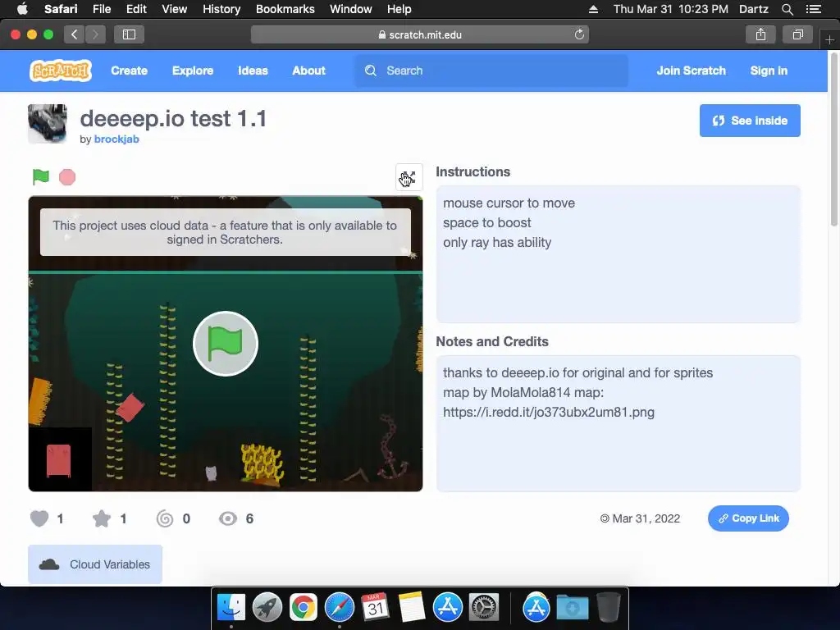Open the History menu
The width and height of the screenshot is (840, 630).
click(x=221, y=9)
